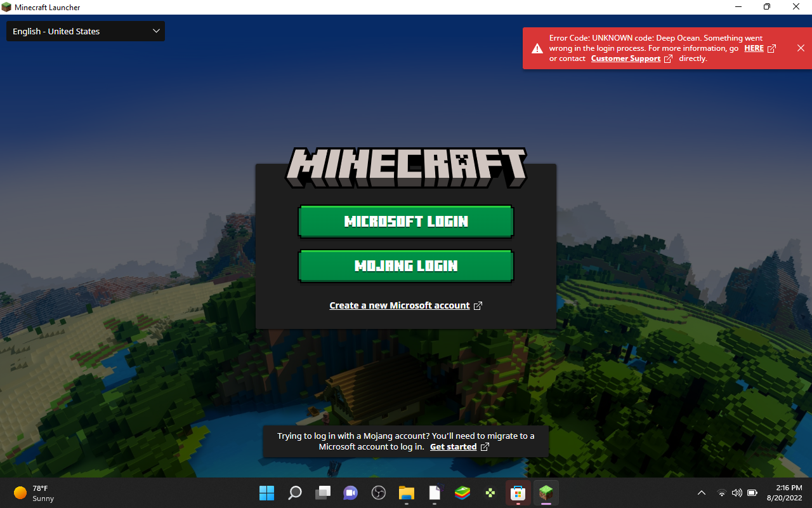
Task: Click the volume speaker icon in the tray
Action: [737, 493]
